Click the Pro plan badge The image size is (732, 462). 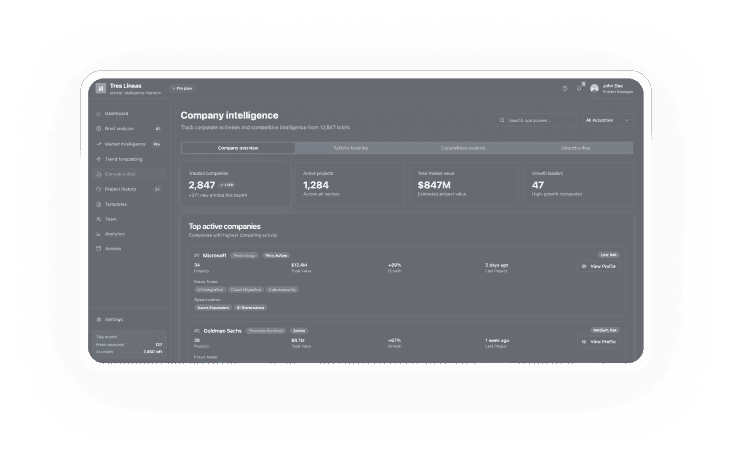[182, 88]
